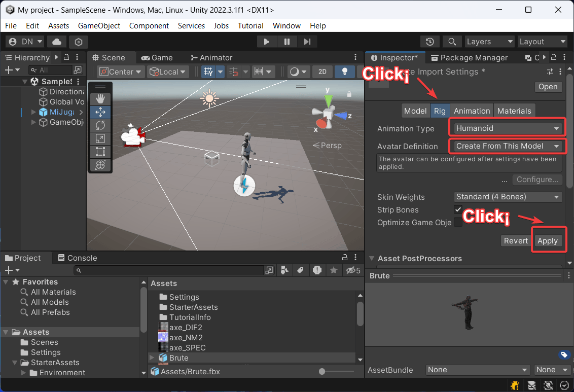Open the DN account dropdown
Screen dimensions: 574x392
tap(25, 42)
